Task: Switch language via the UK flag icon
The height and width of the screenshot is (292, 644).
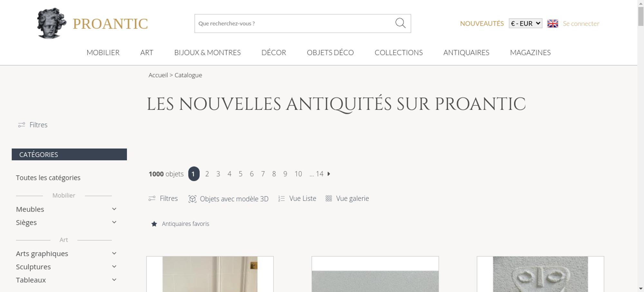Action: [553, 23]
